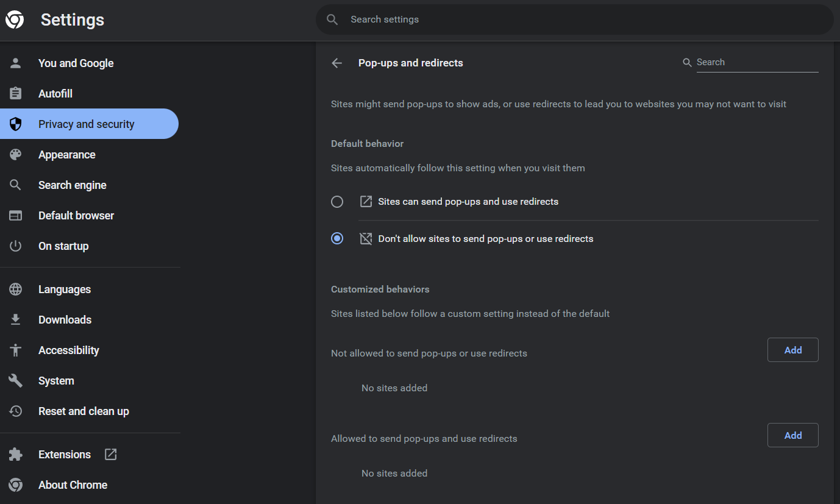Go back using the Pop-ups arrow
The image size is (840, 504).
(336, 63)
